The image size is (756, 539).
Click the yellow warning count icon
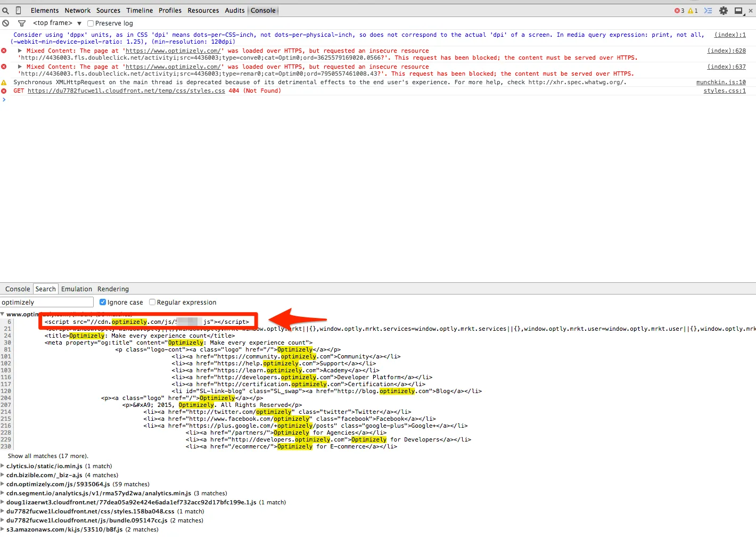[x=691, y=11]
